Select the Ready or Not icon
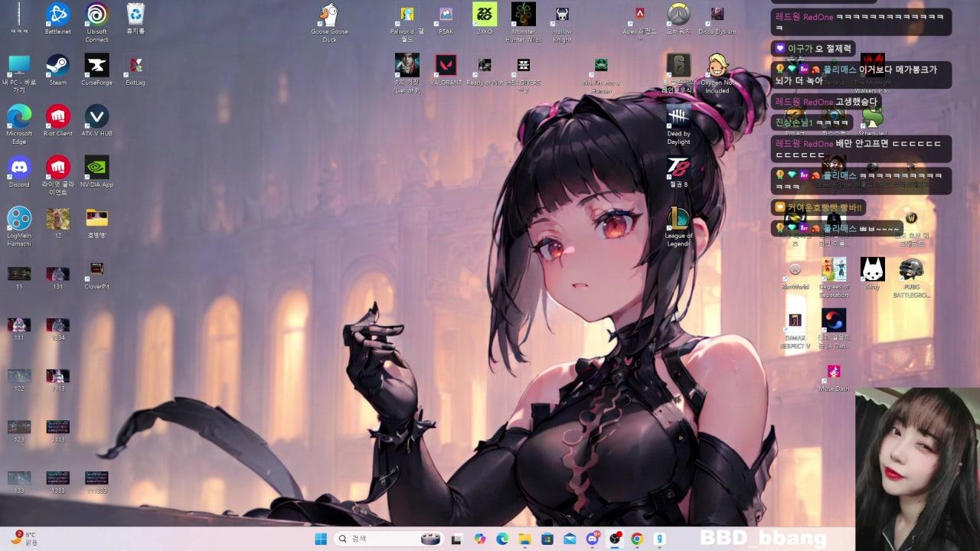980x551 pixels. coord(485,70)
